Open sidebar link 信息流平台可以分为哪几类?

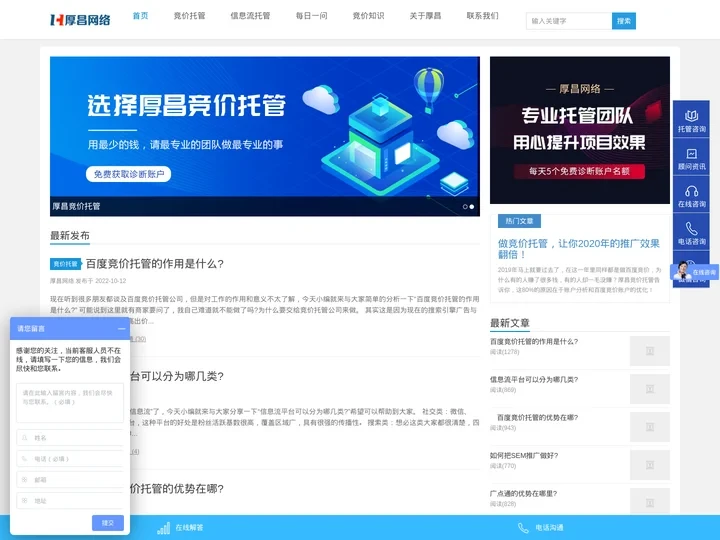[x=534, y=379]
